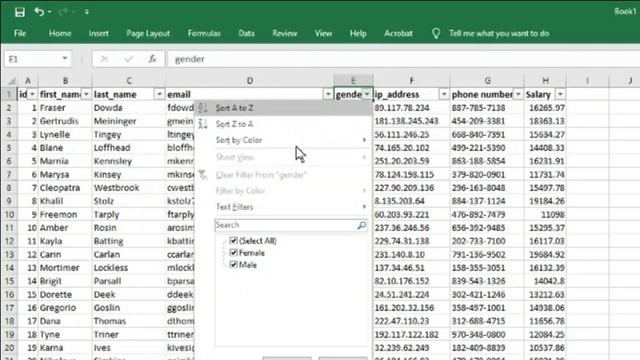640x360 pixels.
Task: Click the cell containing Cleopatra
Action: (65, 188)
